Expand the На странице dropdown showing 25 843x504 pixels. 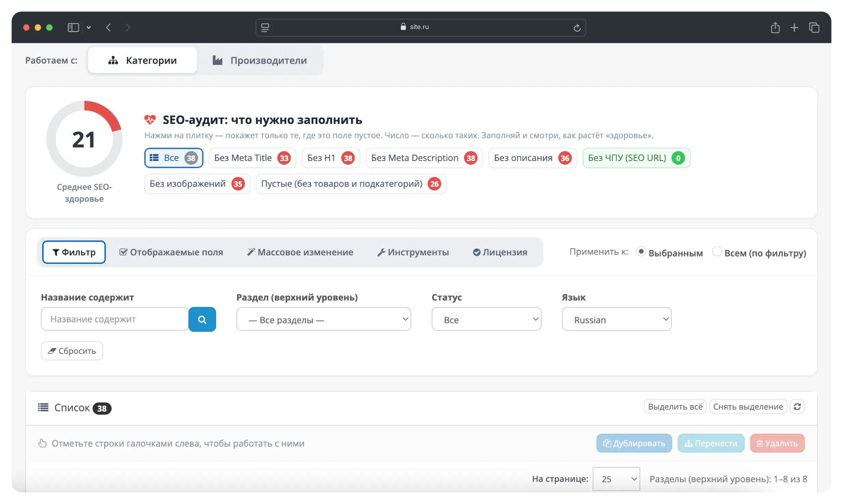click(x=616, y=479)
